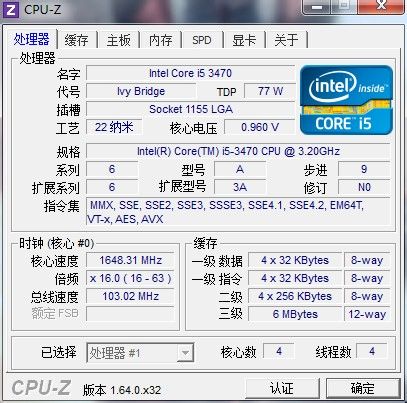
Task: Minimize the CPU-Z window
Action: click(x=318, y=7)
